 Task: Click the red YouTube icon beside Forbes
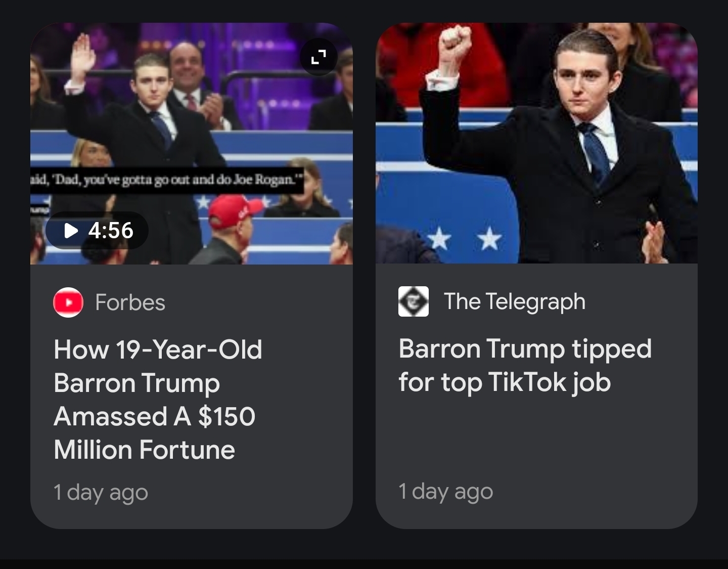68,302
